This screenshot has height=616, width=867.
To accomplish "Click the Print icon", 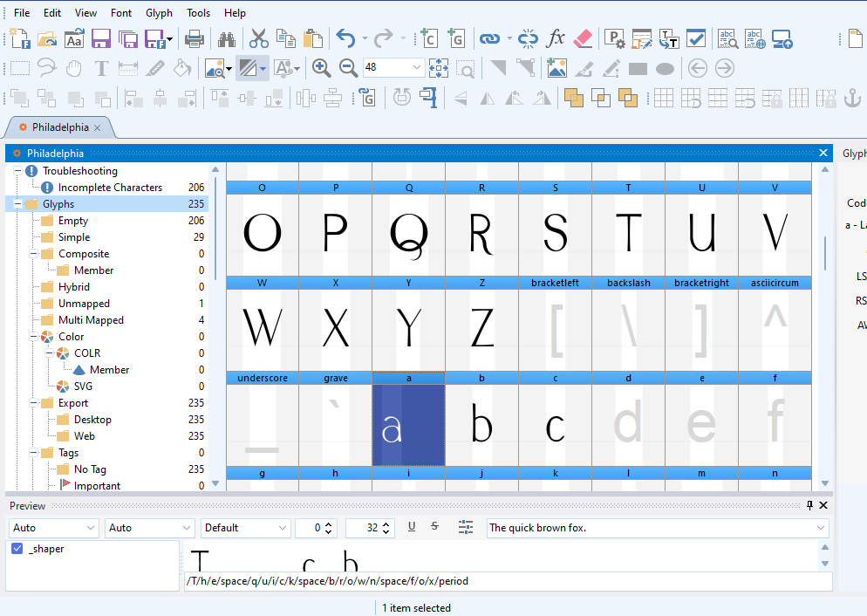I will point(195,39).
